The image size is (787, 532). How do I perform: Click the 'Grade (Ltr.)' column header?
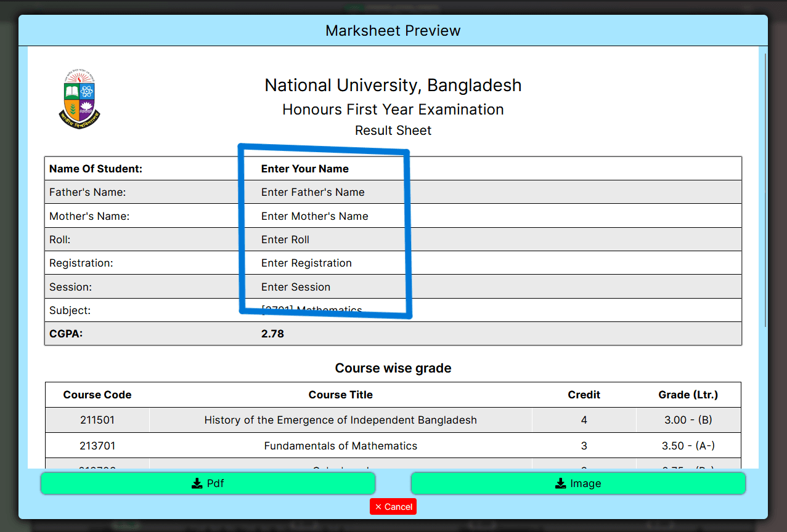[x=688, y=395]
